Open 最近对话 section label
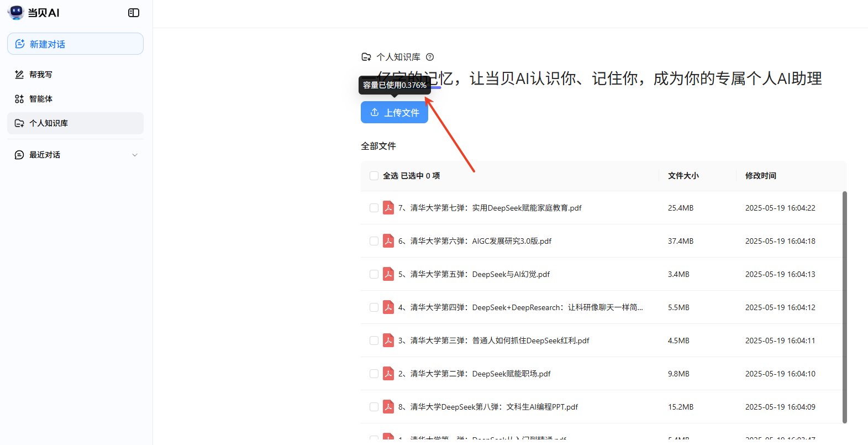 (x=45, y=155)
